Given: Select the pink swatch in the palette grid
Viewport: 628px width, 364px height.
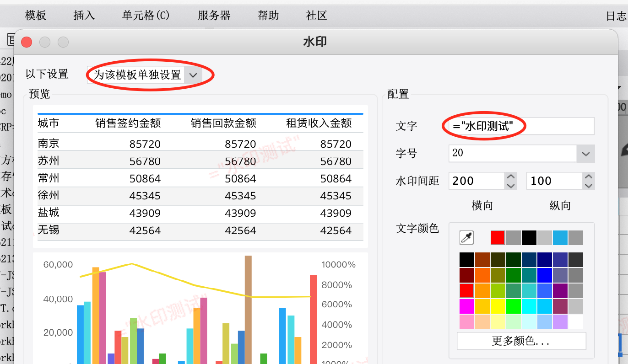Looking at the screenshot, I should click(x=467, y=322).
